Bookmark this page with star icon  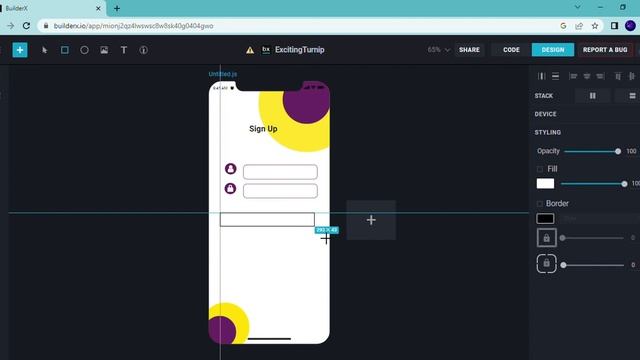tap(595, 26)
